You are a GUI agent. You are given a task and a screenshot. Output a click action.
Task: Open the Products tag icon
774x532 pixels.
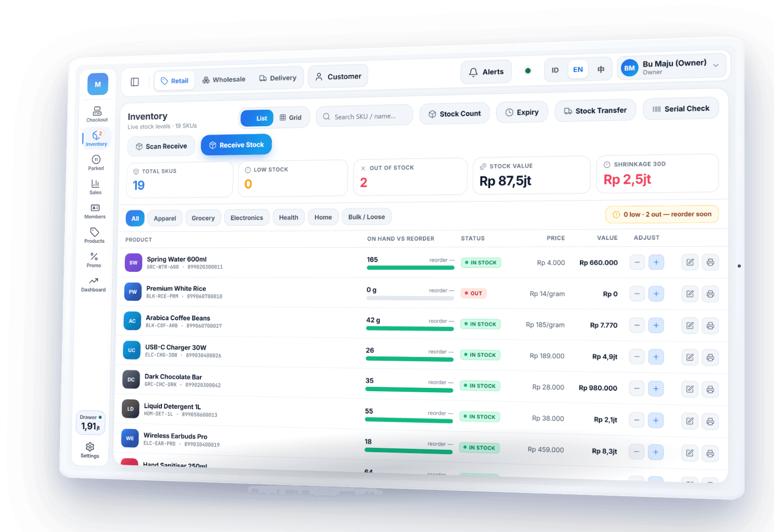tap(94, 236)
